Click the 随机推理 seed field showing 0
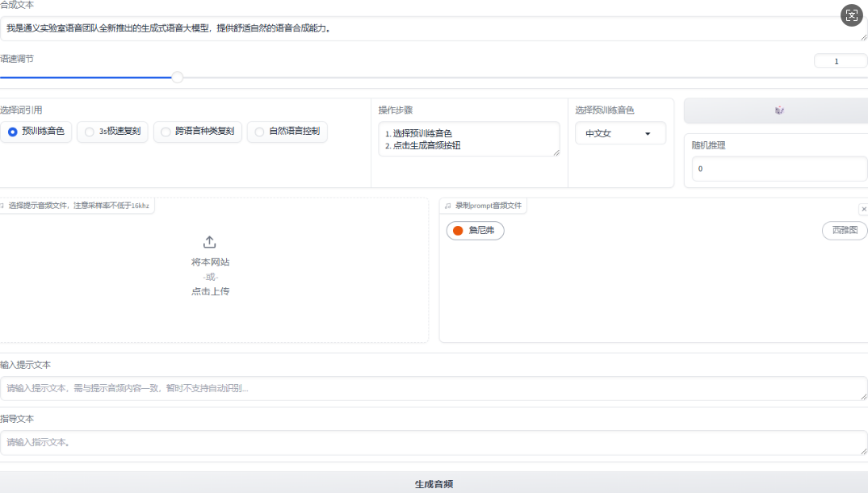The height and width of the screenshot is (493, 868). click(778, 168)
